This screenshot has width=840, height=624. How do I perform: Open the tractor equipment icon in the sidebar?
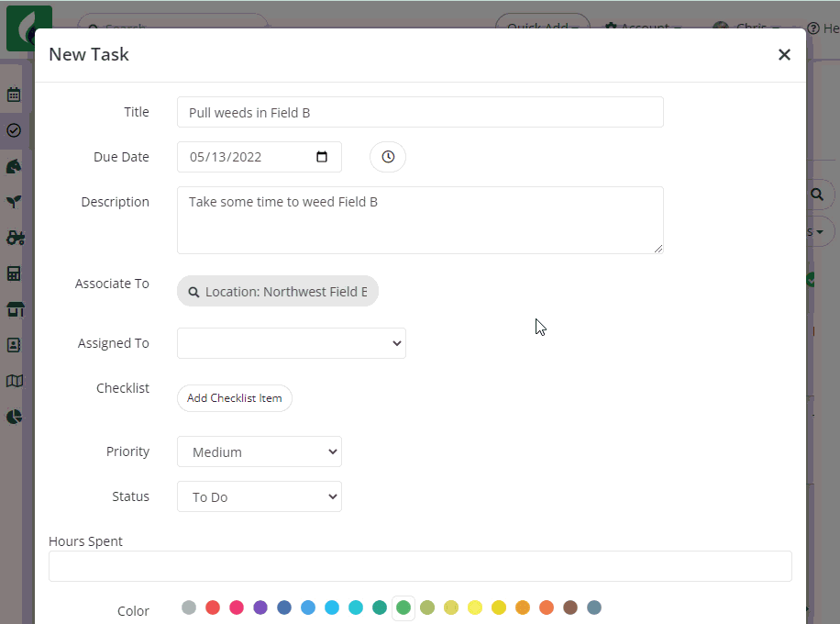click(x=15, y=238)
